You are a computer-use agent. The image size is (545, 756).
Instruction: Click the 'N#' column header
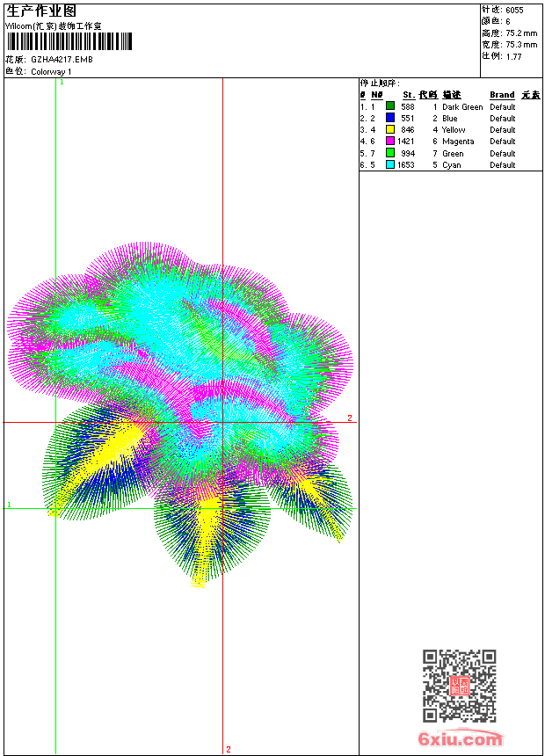pos(377,95)
